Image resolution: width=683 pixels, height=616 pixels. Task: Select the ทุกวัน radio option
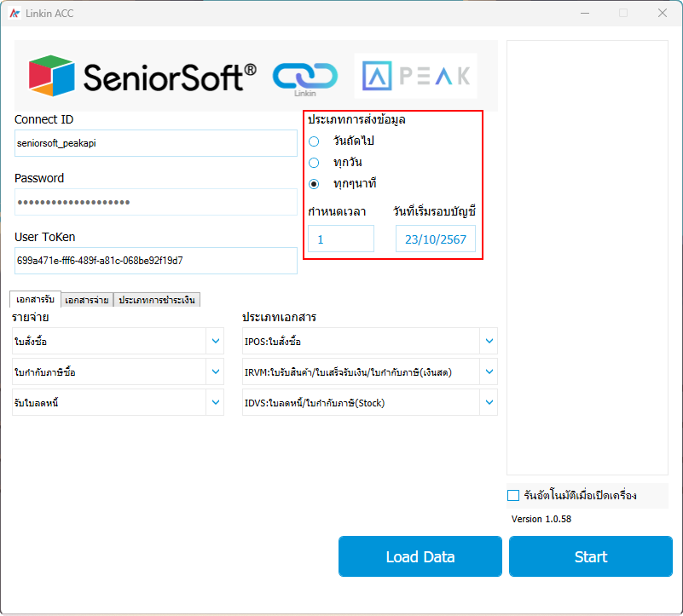[x=314, y=163]
